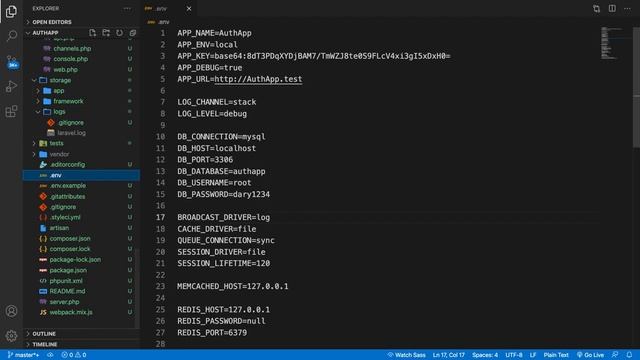640x360 pixels.
Task: Select the .env editor tab
Action: 168,9
